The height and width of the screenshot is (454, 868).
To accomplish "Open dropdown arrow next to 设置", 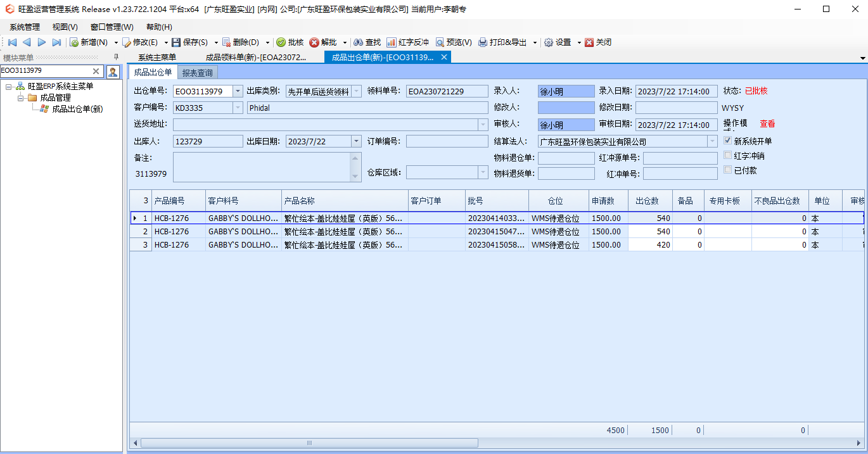I will (578, 42).
